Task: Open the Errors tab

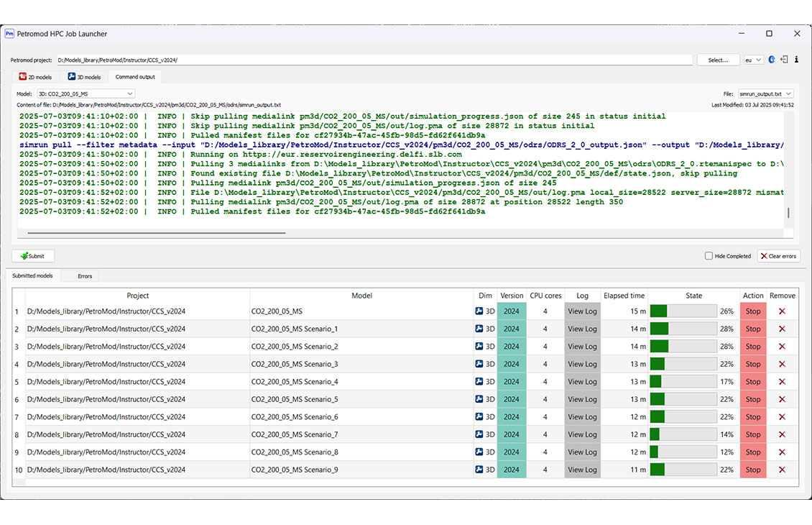Action: click(x=84, y=275)
